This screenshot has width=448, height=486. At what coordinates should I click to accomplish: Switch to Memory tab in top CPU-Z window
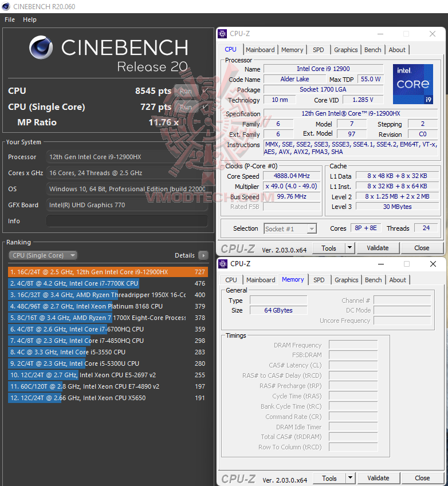click(x=292, y=50)
